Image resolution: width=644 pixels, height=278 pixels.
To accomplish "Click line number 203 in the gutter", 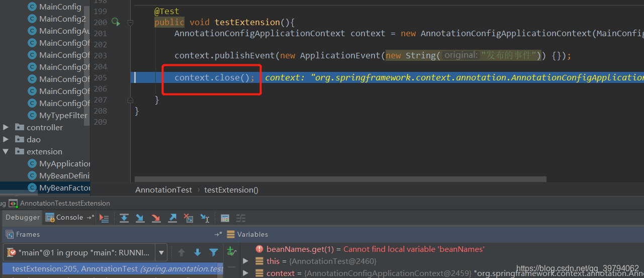I will pyautogui.click(x=100, y=55).
